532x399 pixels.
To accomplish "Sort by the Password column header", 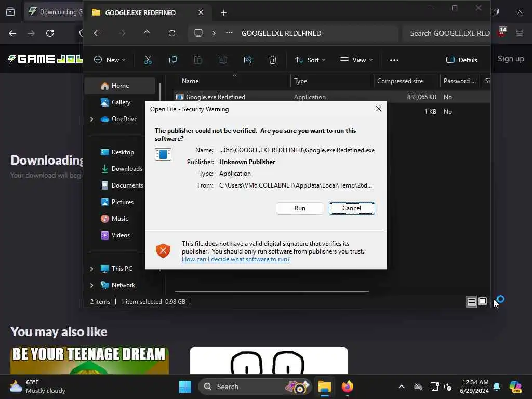I will point(461,81).
